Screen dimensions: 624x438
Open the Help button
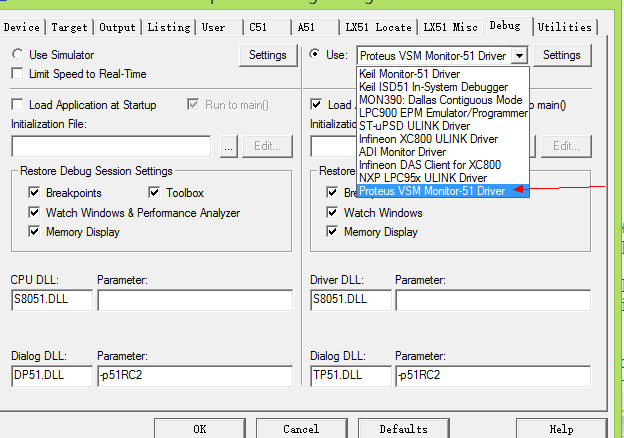pos(562,428)
